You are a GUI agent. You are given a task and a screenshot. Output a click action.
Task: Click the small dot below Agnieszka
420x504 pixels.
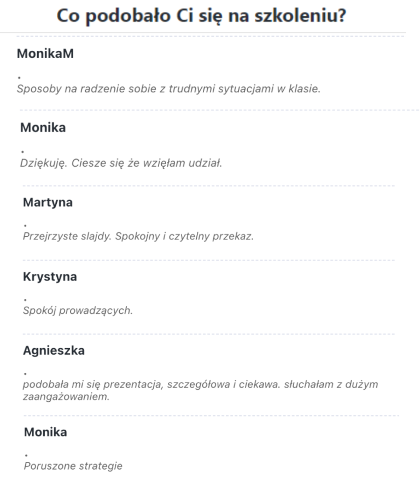[x=25, y=373]
